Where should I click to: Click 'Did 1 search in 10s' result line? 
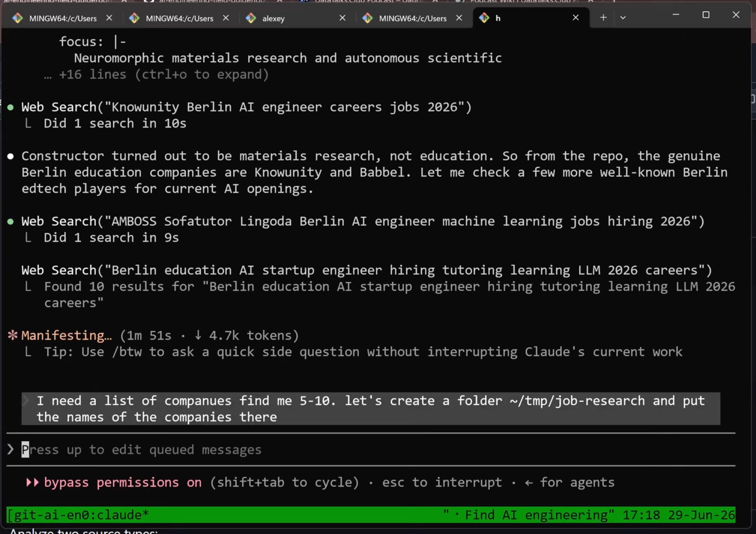[x=115, y=124]
